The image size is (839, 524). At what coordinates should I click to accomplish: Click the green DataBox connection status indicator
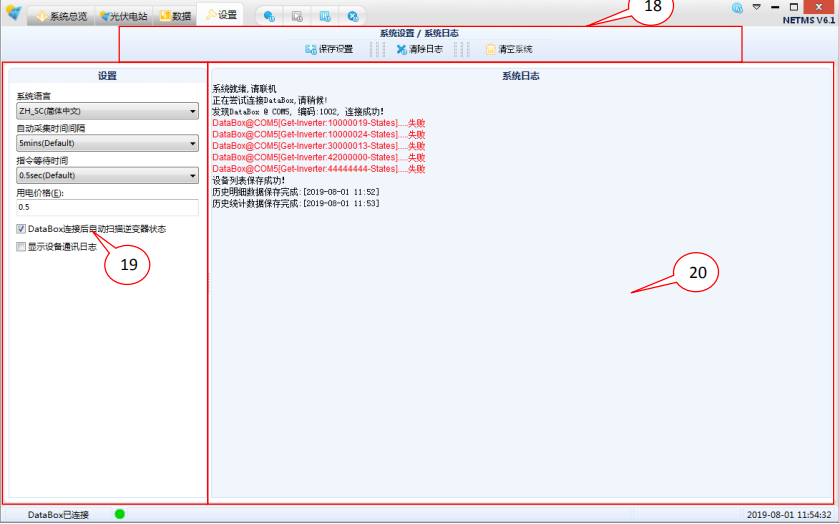click(x=120, y=514)
